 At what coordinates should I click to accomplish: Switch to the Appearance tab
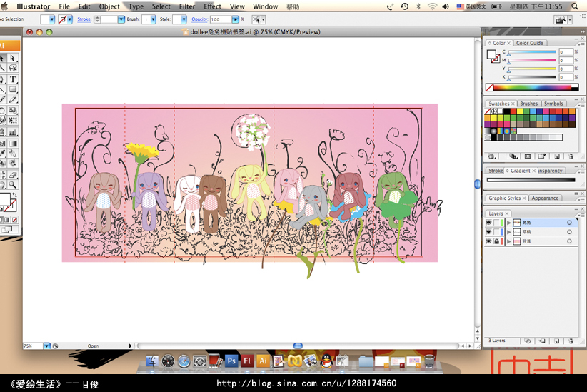click(x=545, y=198)
